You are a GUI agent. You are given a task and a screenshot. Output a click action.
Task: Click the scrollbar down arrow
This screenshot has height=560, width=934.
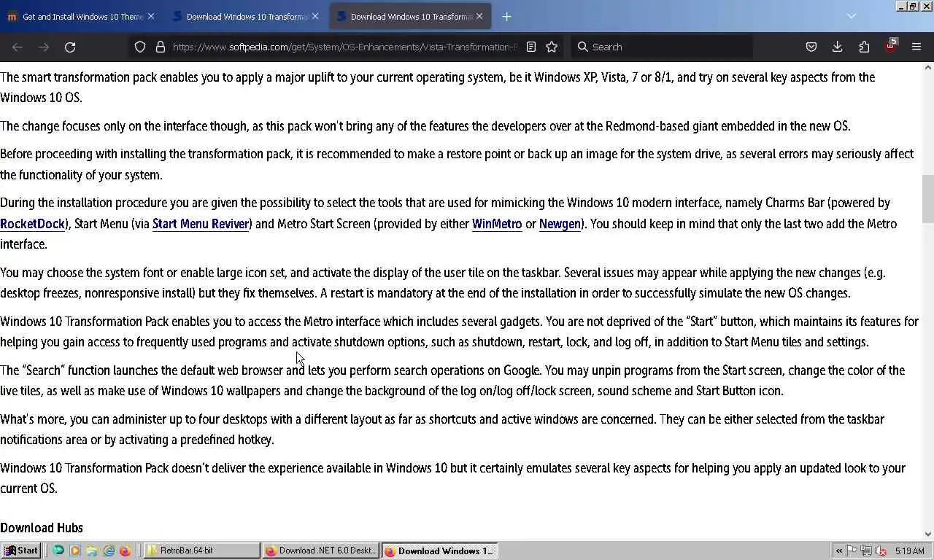(x=927, y=534)
